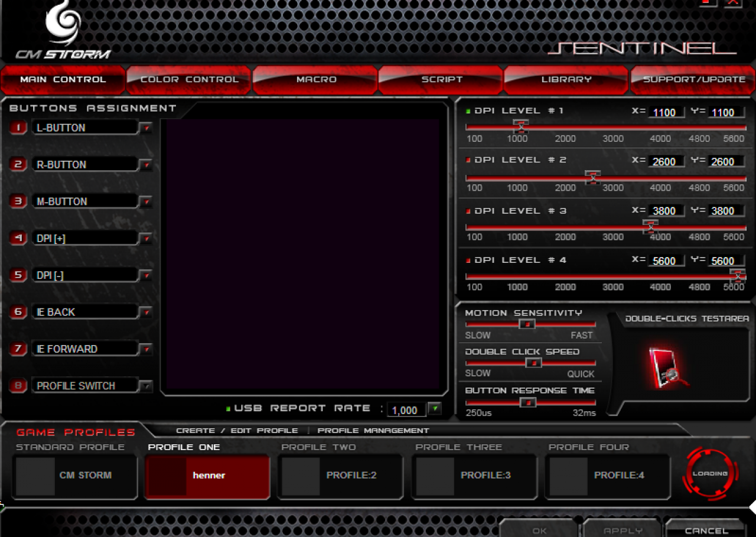The image size is (756, 537).
Task: Click the button 7 number badge
Action: [x=18, y=349]
